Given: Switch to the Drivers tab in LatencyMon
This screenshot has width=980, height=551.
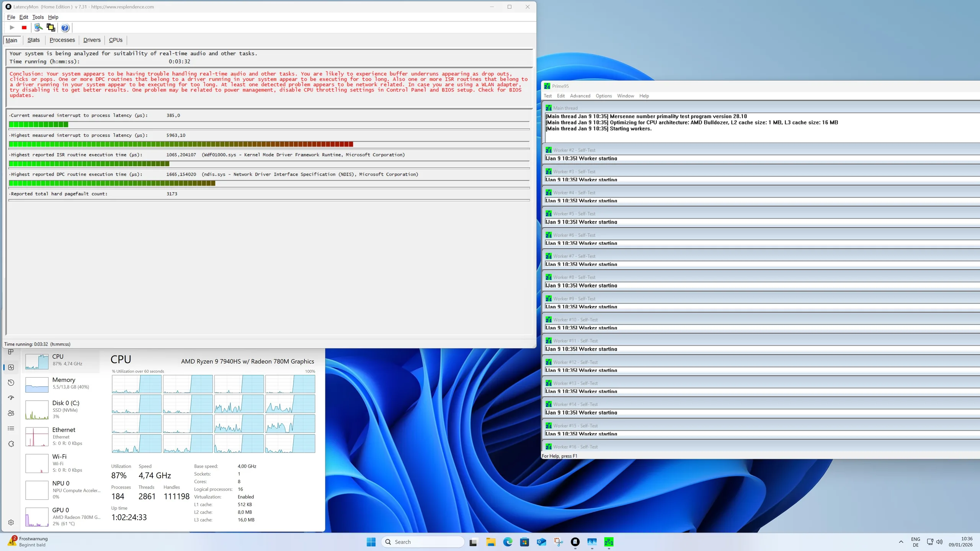Looking at the screenshot, I should coord(92,40).
